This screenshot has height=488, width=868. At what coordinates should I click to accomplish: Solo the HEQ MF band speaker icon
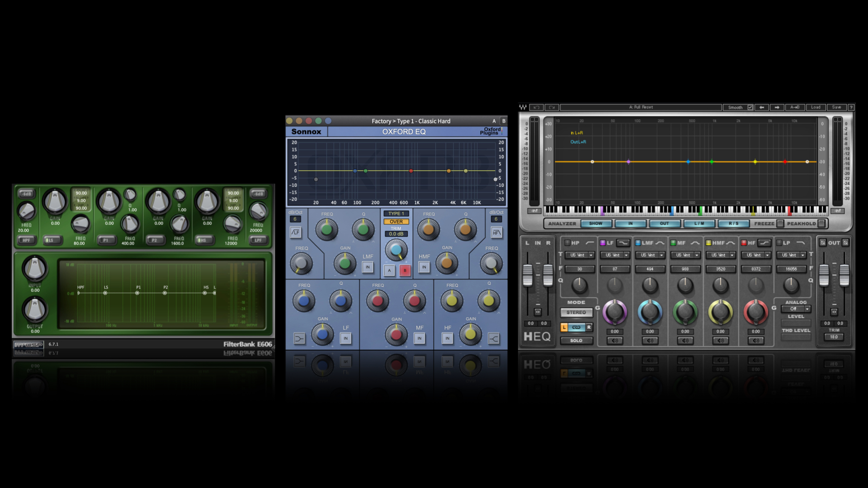click(x=685, y=340)
